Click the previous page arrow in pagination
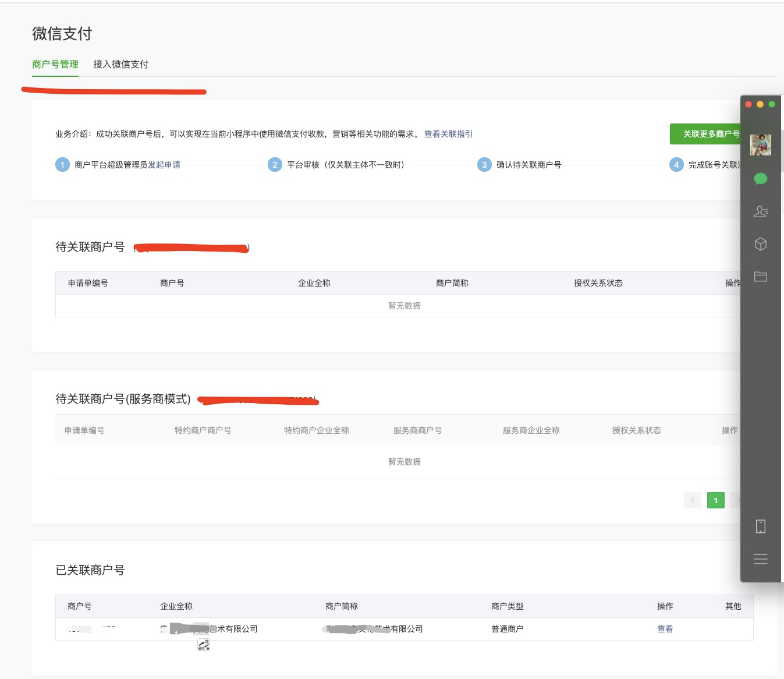Image resolution: width=784 pixels, height=679 pixels. tap(692, 500)
